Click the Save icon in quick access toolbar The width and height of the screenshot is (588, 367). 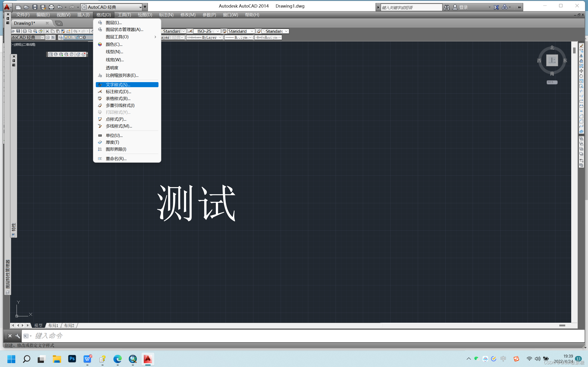point(35,7)
